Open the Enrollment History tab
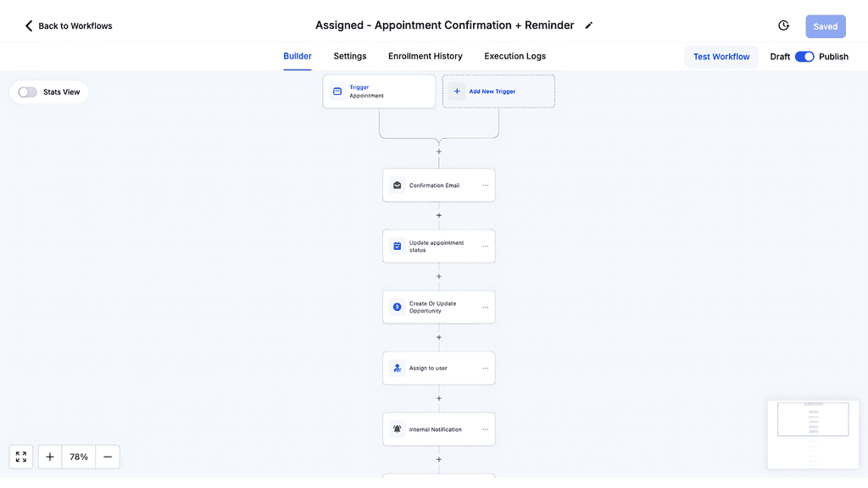Screen dimensions: 868x488 [x=426, y=56]
